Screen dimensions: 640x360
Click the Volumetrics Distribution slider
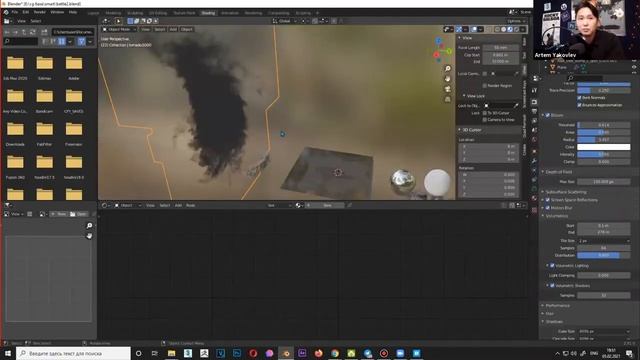[604, 256]
